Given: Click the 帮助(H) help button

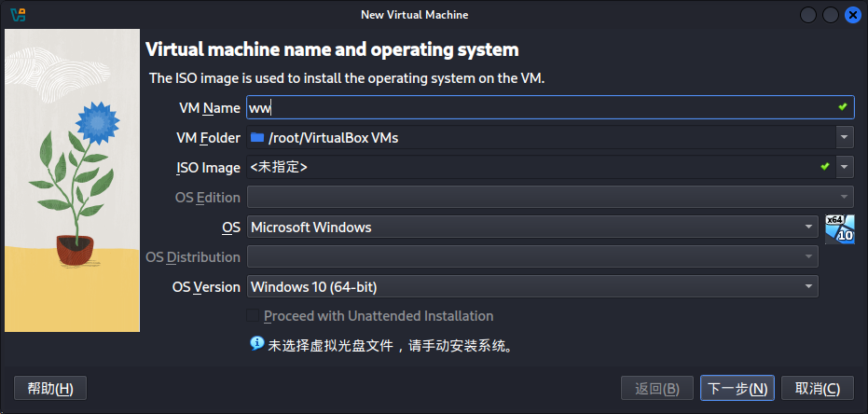Looking at the screenshot, I should (x=49, y=389).
